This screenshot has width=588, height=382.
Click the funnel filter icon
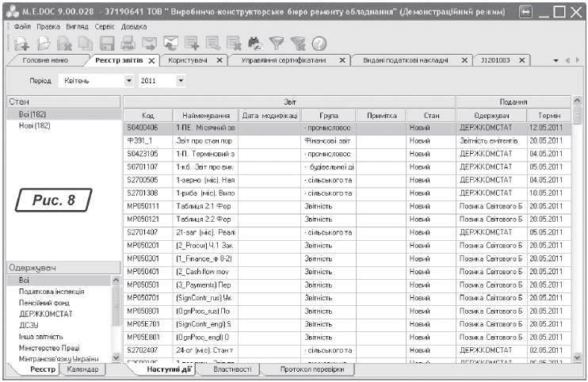[277, 44]
